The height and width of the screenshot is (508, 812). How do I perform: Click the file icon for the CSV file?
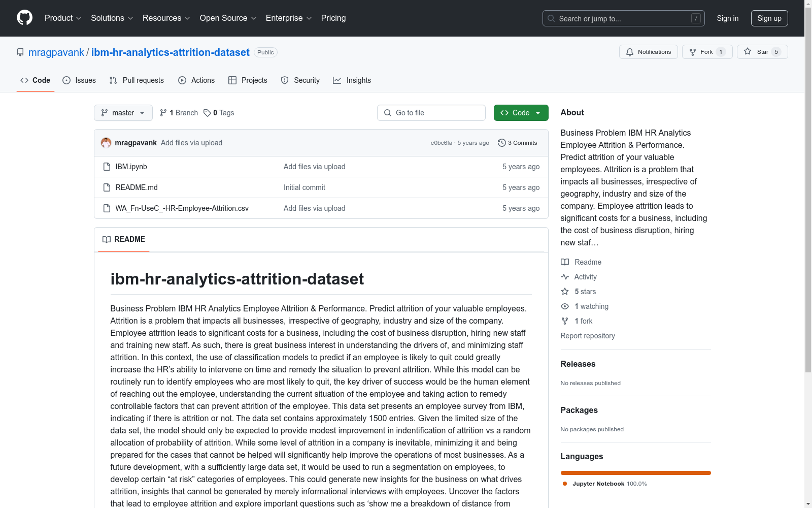[x=107, y=208]
